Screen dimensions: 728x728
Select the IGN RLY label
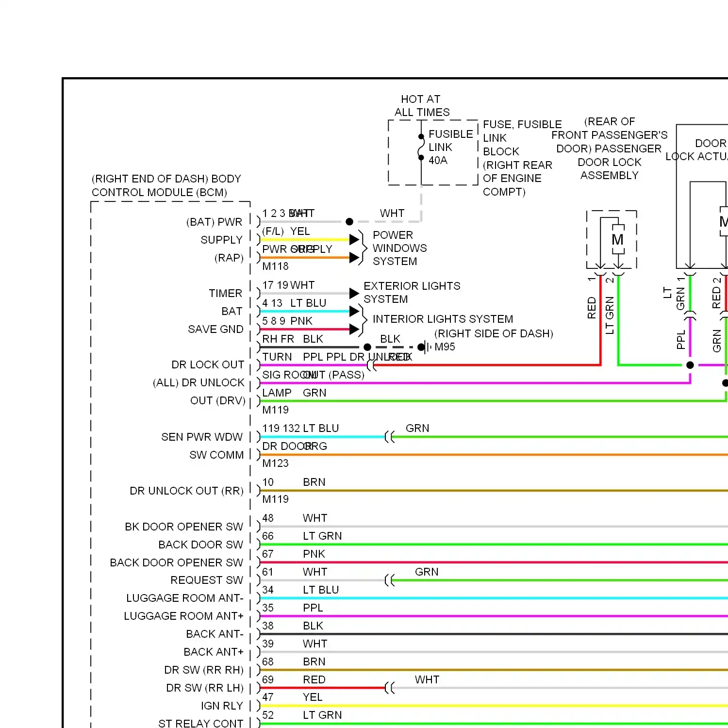[x=222, y=706]
